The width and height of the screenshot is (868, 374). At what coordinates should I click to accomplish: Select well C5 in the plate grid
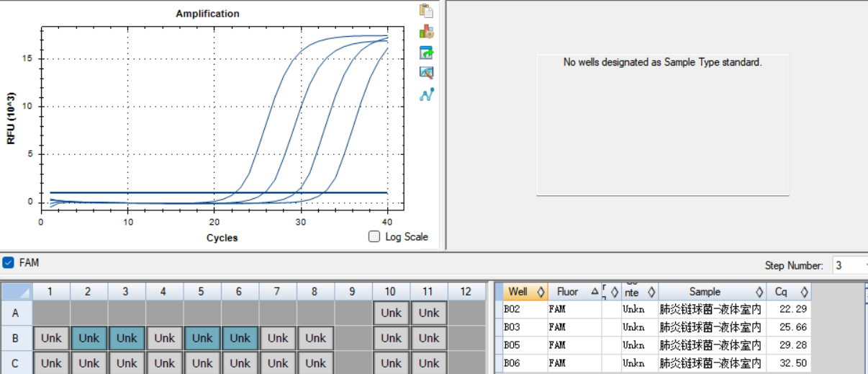(202, 363)
